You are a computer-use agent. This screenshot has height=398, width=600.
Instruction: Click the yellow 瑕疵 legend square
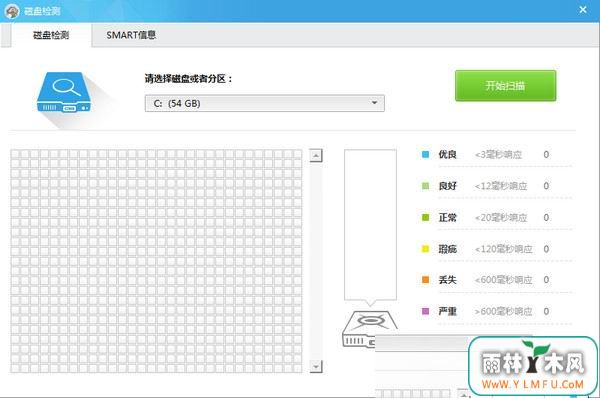(425, 249)
